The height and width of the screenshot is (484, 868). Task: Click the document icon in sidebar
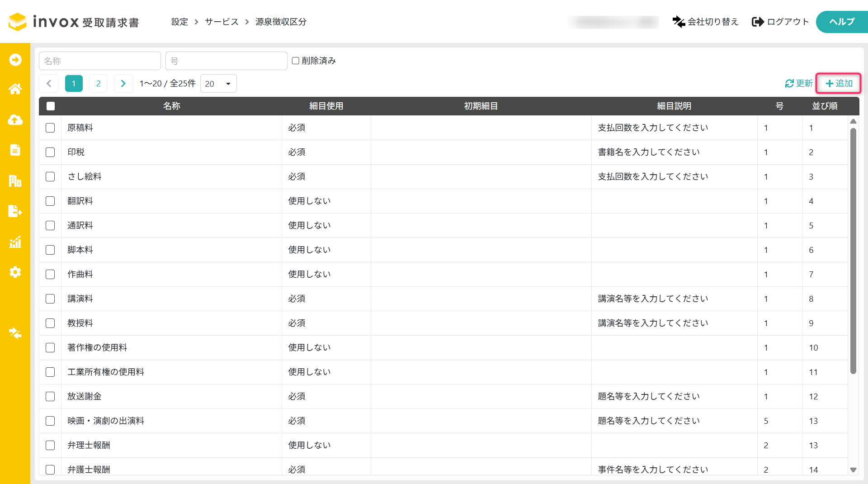(15, 150)
